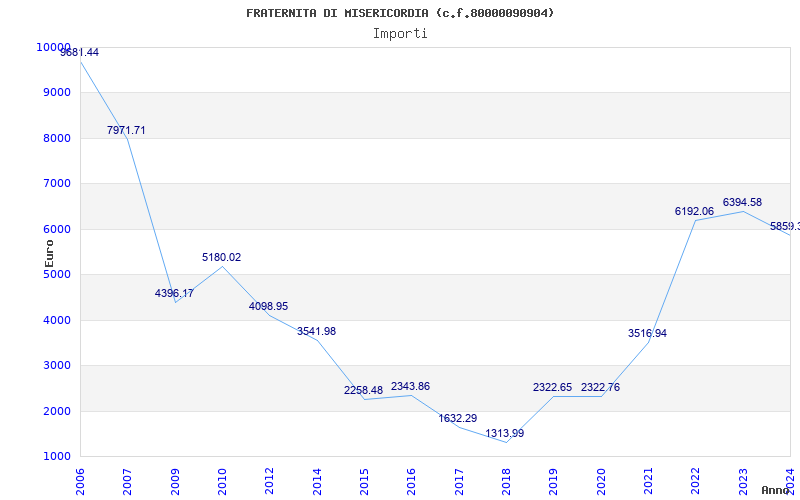Click the 2009 year label
Viewport: 800px width, 500px height.
pos(175,482)
